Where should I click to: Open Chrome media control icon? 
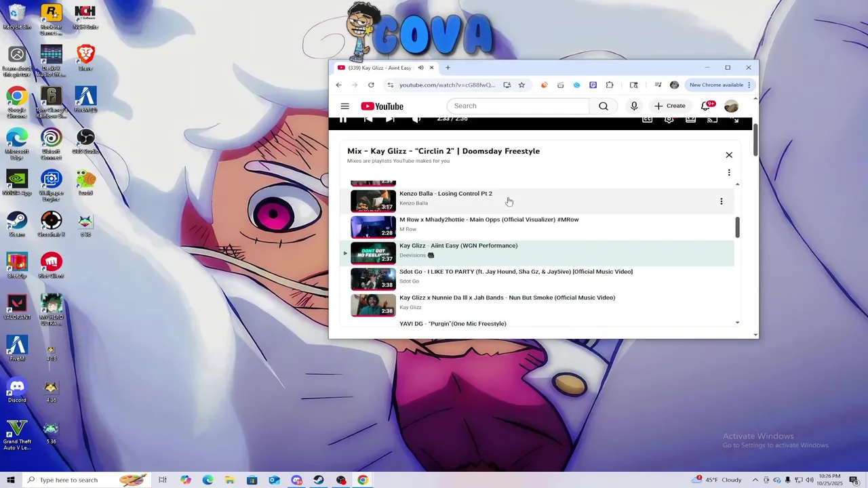[658, 85]
